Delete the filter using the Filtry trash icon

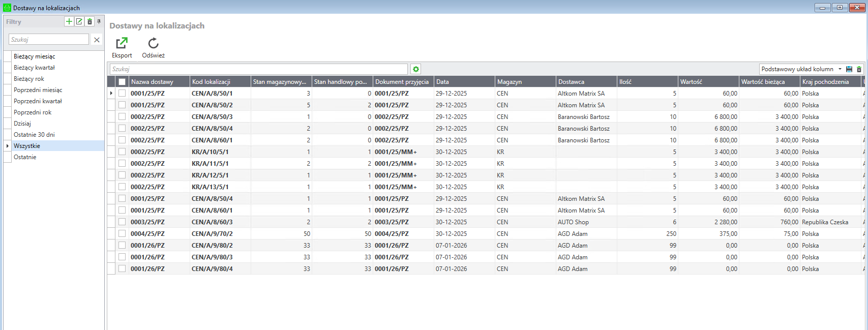coord(89,21)
